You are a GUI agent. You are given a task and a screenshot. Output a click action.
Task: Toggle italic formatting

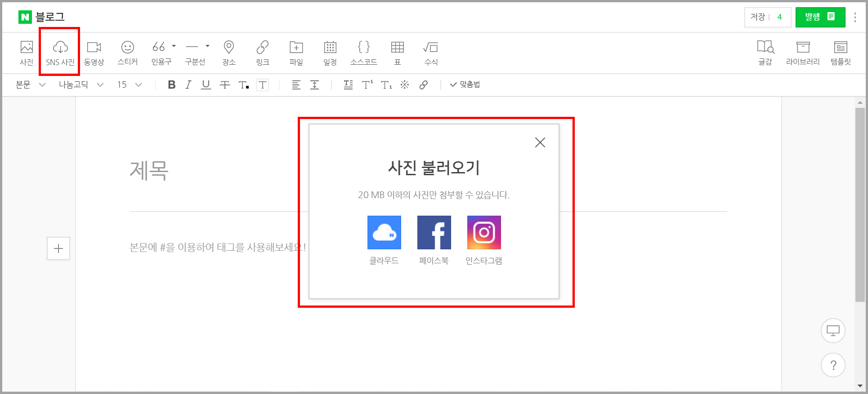click(x=188, y=84)
